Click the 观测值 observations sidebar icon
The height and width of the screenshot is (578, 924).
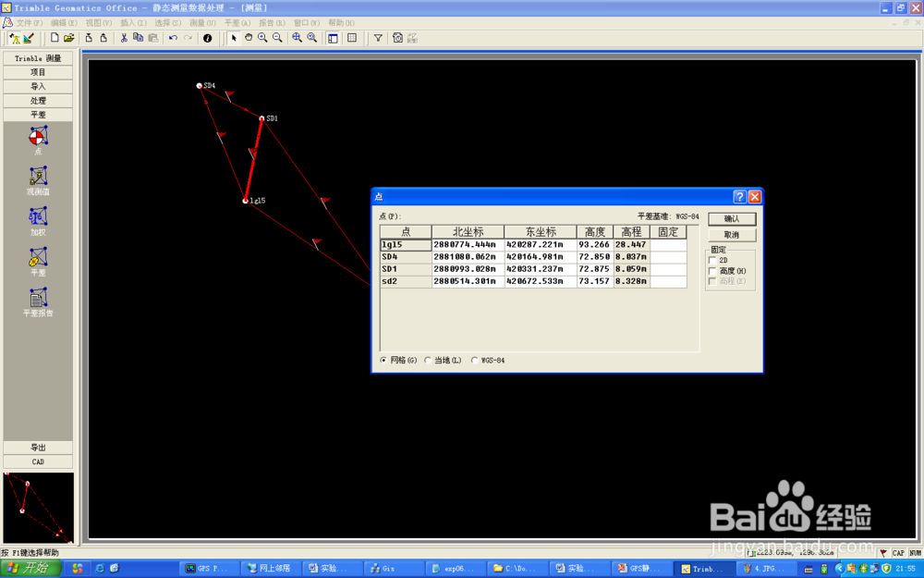[38, 180]
